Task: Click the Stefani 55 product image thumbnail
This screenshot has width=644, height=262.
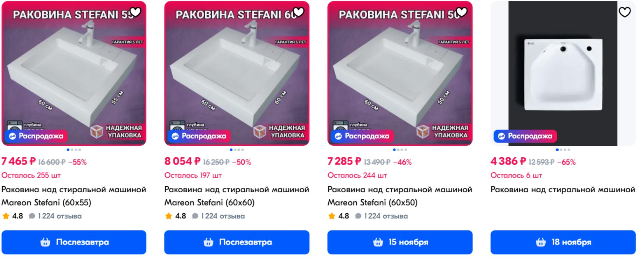Action: [74, 74]
